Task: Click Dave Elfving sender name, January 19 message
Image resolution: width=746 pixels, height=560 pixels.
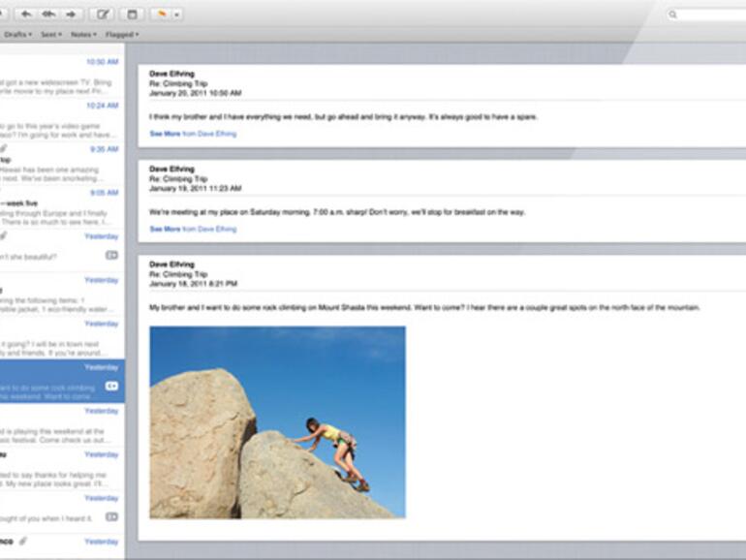Action: pyautogui.click(x=171, y=169)
